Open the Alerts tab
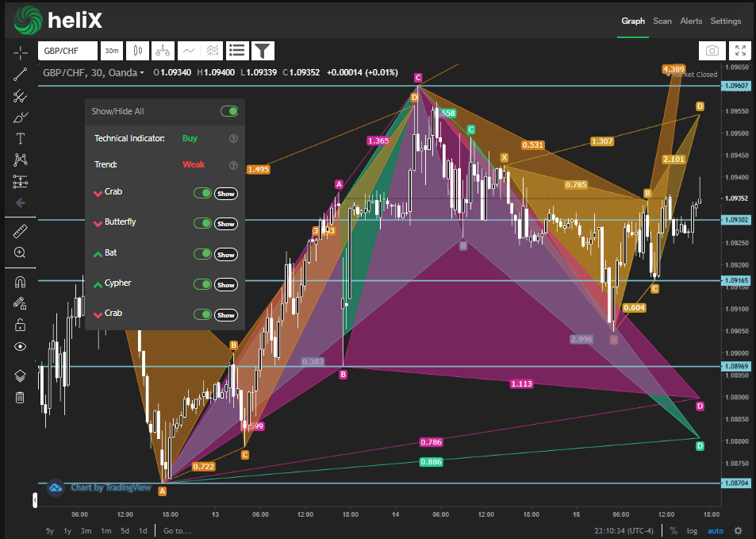 (691, 21)
